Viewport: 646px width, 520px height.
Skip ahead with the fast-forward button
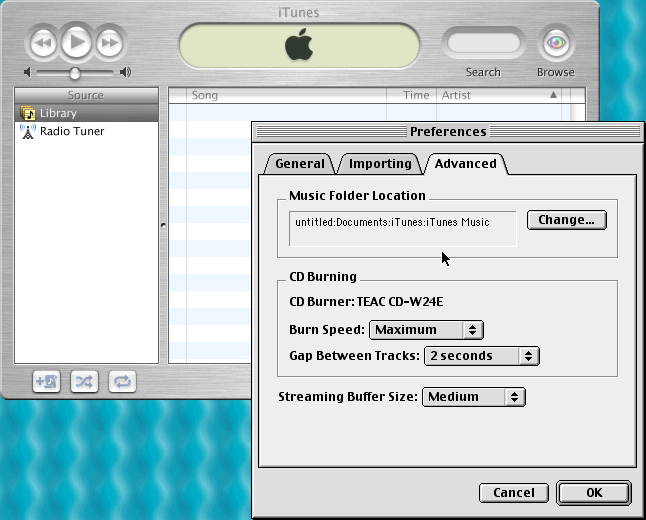point(109,42)
